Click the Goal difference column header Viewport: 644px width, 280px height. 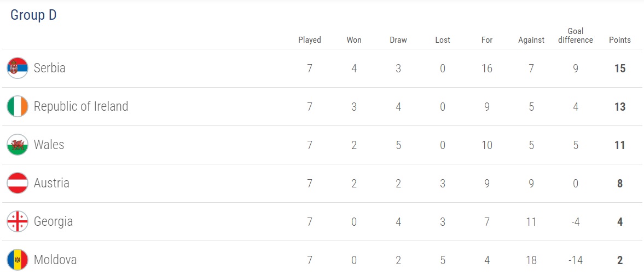pyautogui.click(x=576, y=36)
